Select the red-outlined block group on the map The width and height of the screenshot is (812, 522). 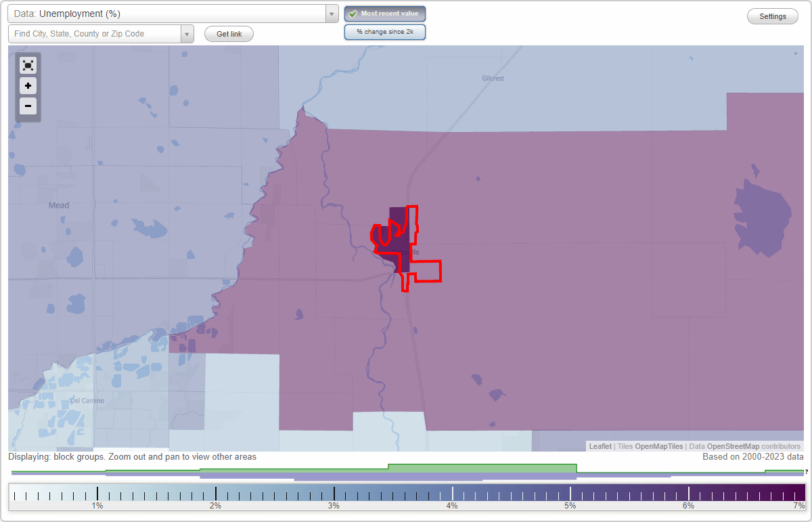pyautogui.click(x=403, y=244)
